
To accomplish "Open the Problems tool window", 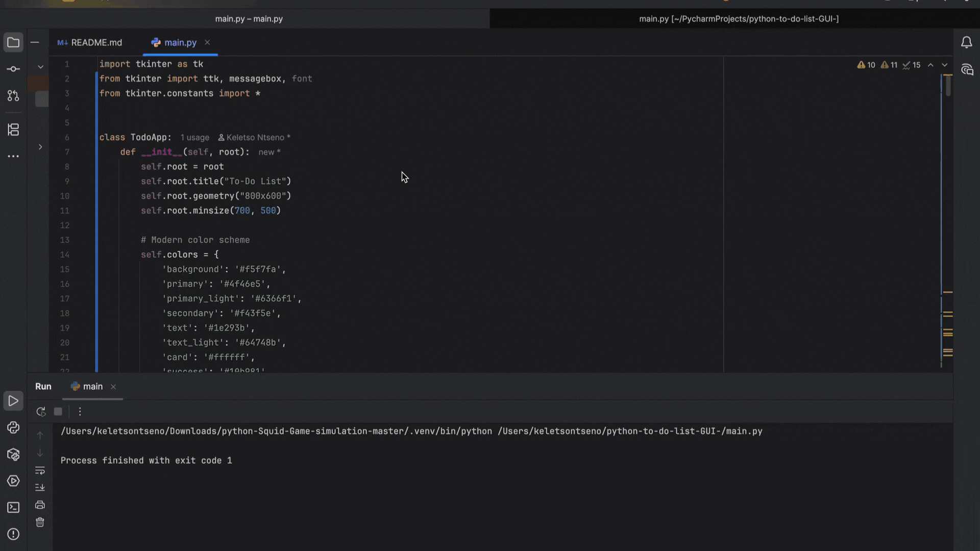I will [x=13, y=534].
